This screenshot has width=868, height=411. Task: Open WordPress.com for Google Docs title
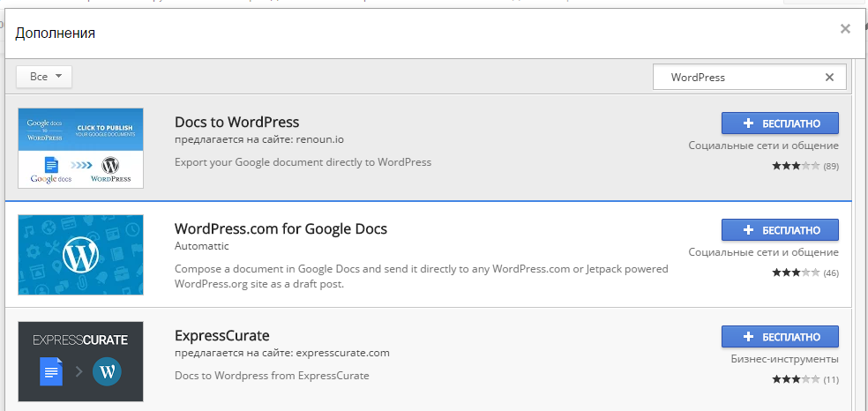point(281,228)
